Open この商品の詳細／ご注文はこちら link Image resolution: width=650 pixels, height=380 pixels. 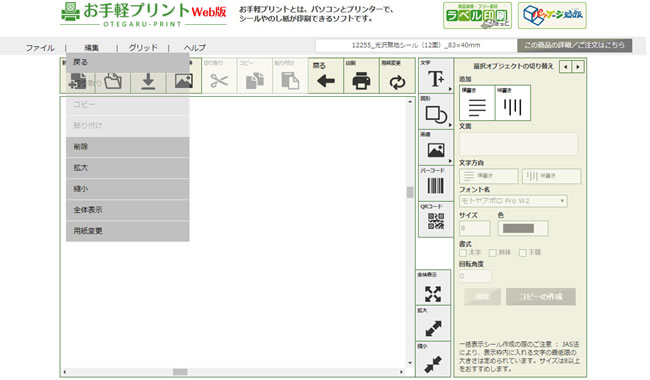coord(575,45)
